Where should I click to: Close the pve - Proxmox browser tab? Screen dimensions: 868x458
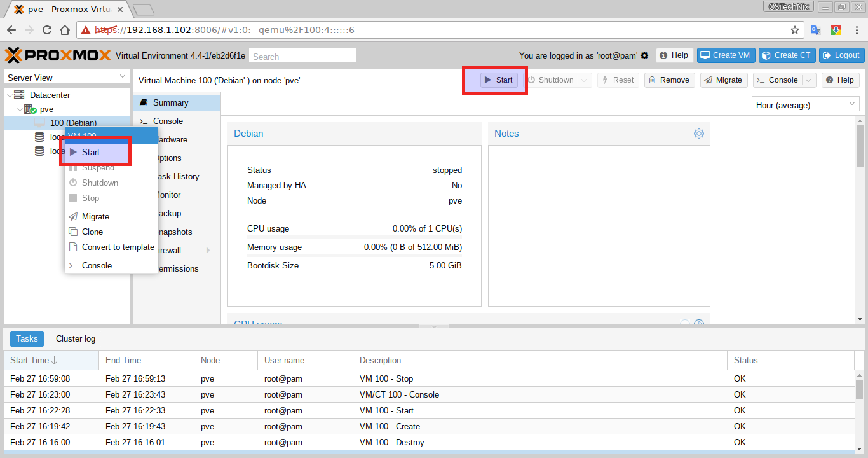click(x=120, y=10)
